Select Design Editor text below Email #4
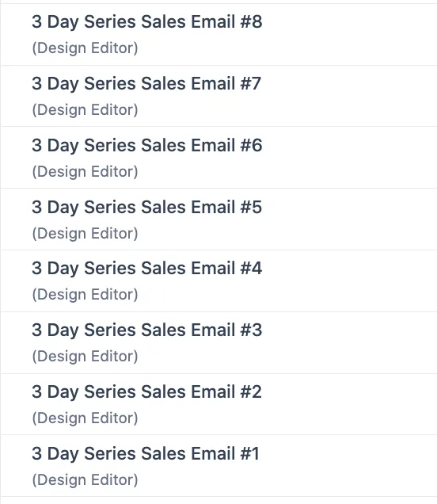Screen dimensions: 437x504 pos(85,295)
